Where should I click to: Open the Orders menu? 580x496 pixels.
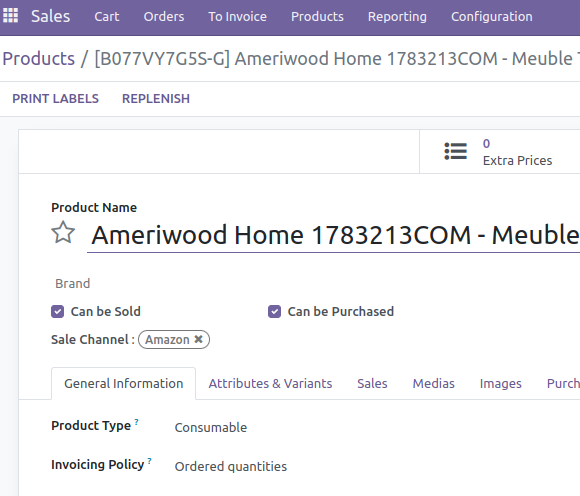(x=164, y=17)
